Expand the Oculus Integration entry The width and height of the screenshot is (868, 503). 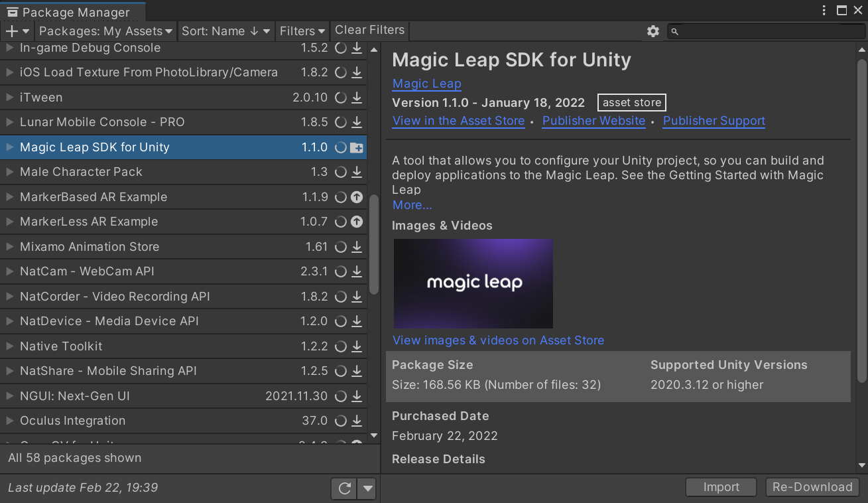coord(9,421)
